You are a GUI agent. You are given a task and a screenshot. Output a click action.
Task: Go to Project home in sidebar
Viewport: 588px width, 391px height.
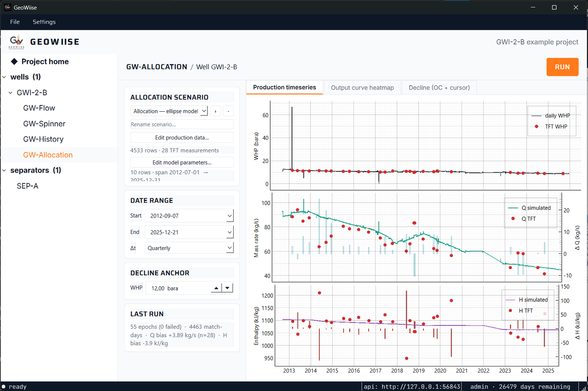click(x=45, y=62)
